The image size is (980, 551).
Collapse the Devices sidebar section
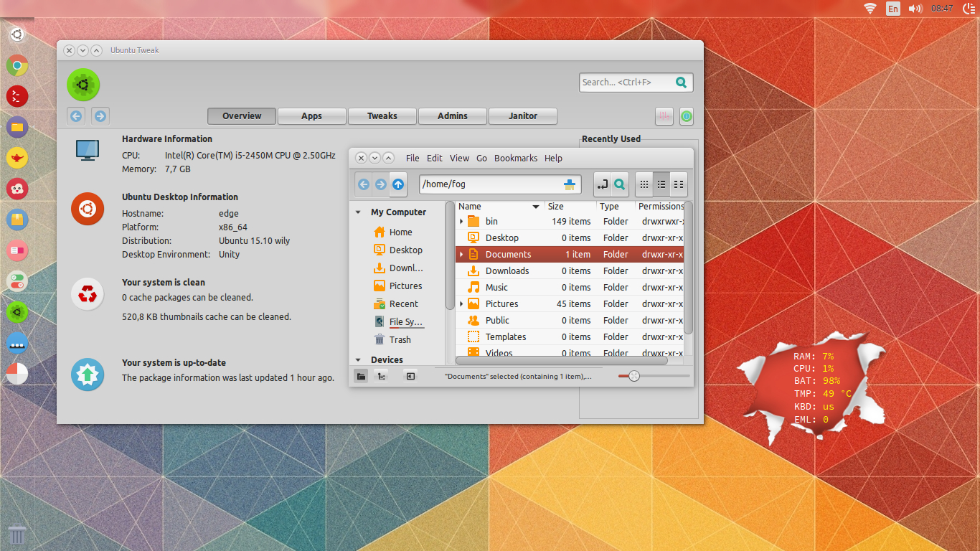(358, 360)
